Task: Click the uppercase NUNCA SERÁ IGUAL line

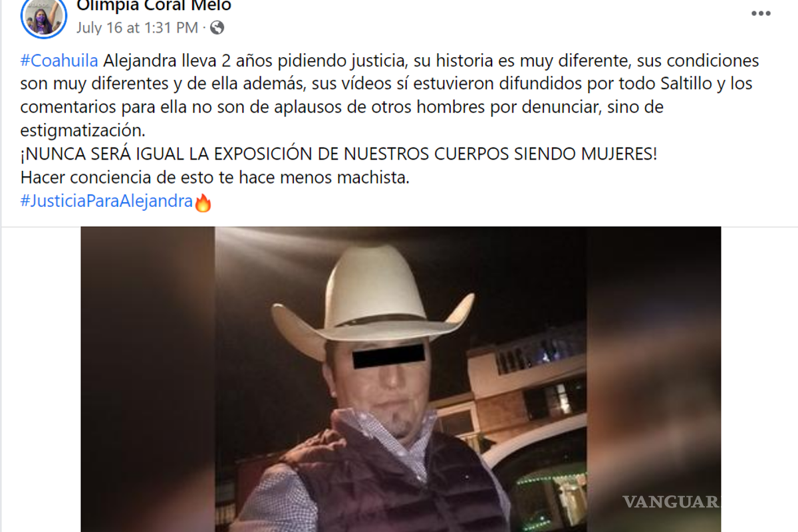Action: tap(338, 154)
